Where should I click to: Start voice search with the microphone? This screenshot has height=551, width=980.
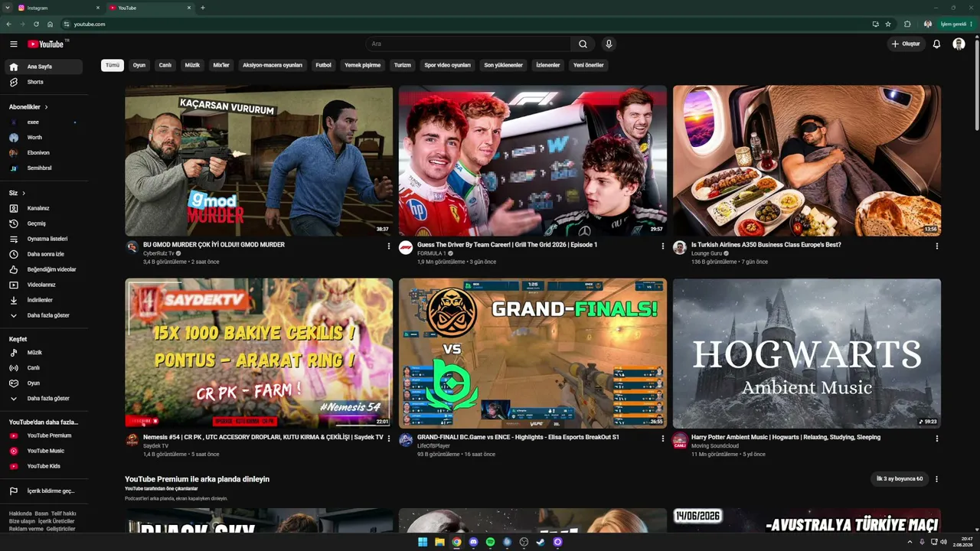click(x=609, y=44)
